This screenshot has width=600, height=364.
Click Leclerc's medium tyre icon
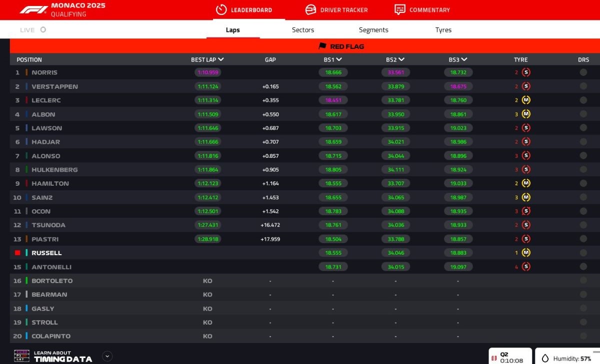(525, 100)
